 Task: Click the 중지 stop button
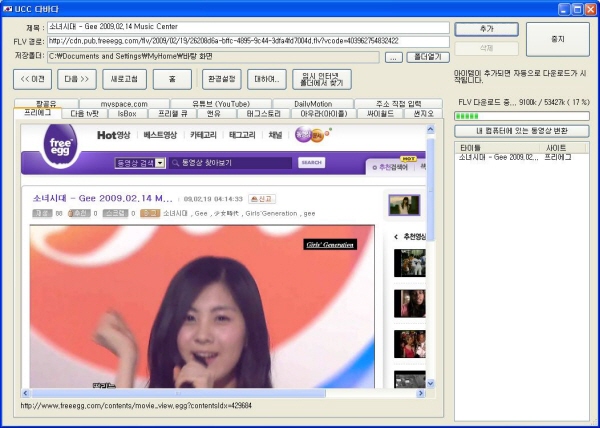click(x=558, y=39)
